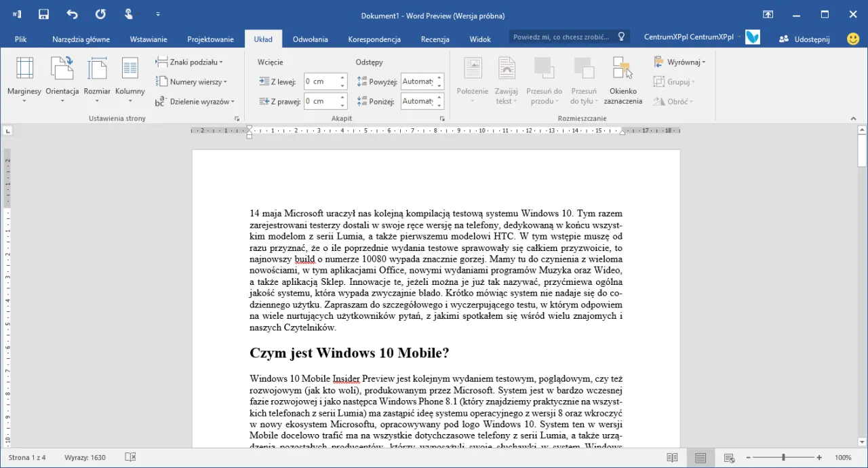This screenshot has width=868, height=468.
Task: Click Przesuń do przodu button
Action: [x=544, y=81]
